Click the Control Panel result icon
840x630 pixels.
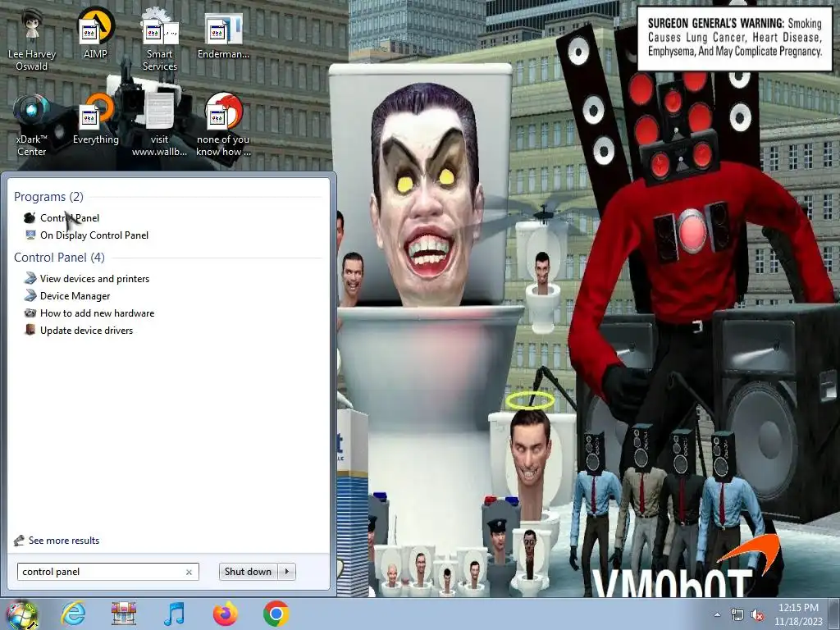(30, 217)
